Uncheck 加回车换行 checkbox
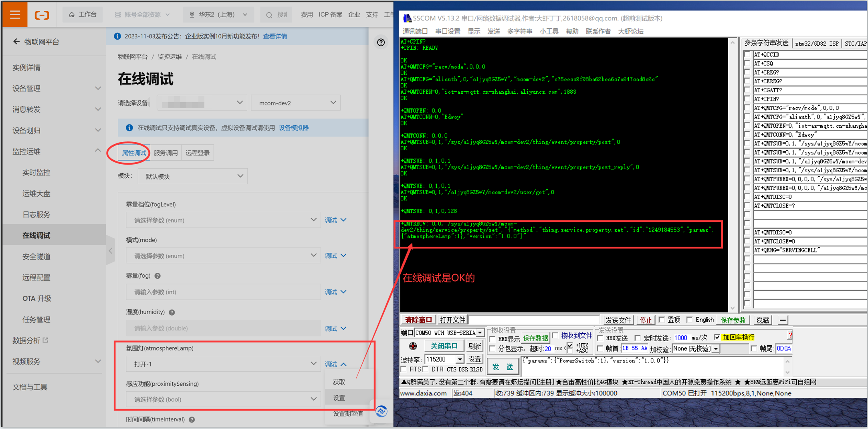Viewport: 868px width, 429px height. (x=717, y=337)
